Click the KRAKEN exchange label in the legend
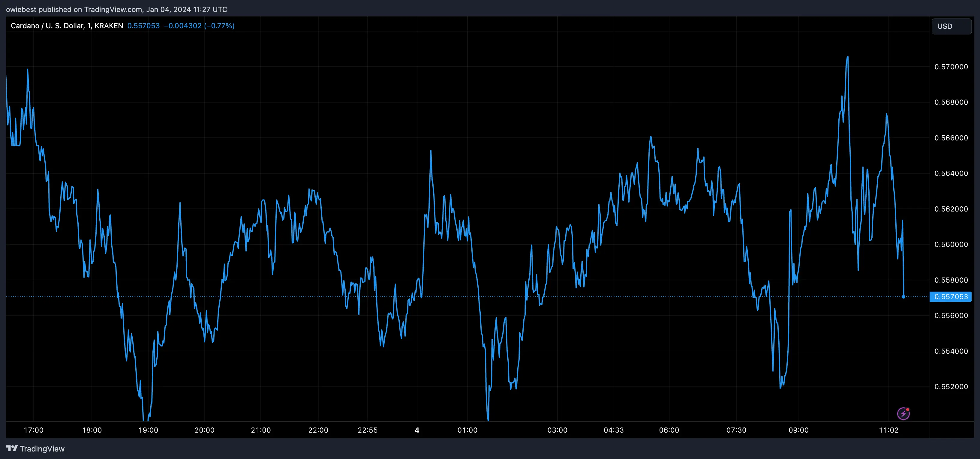The height and width of the screenshot is (459, 980). pos(109,25)
